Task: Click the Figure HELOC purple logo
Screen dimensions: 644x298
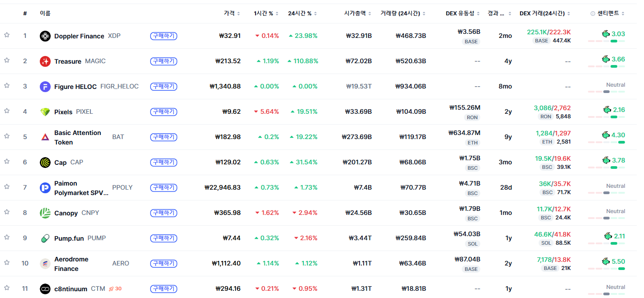Action: [x=45, y=87]
